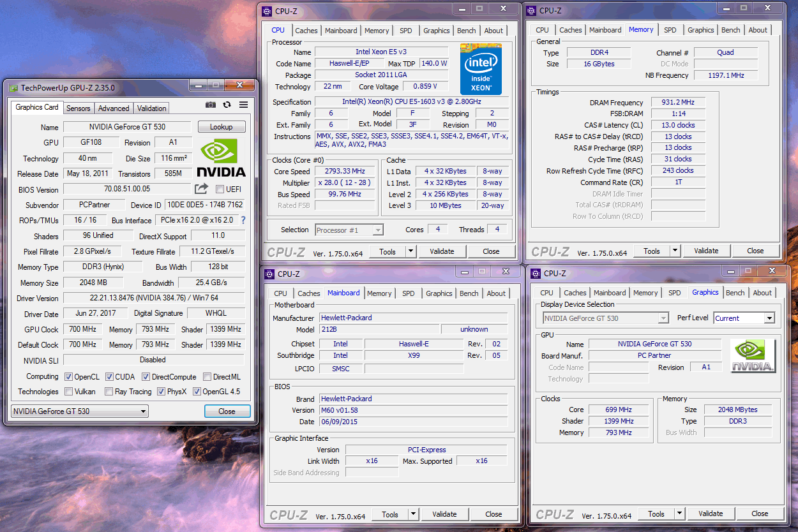Click the Close button in GPU-Z
The width and height of the screenshot is (798, 532).
tap(227, 411)
